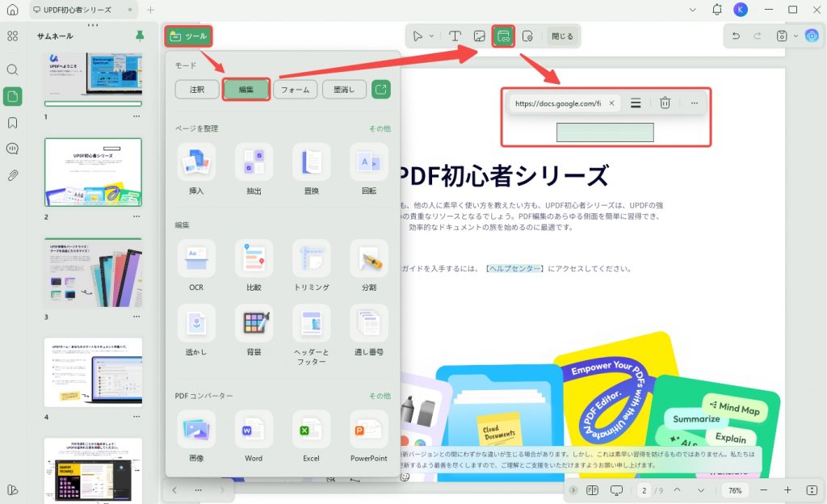Select the image edit tool in toolbar

tap(480, 36)
